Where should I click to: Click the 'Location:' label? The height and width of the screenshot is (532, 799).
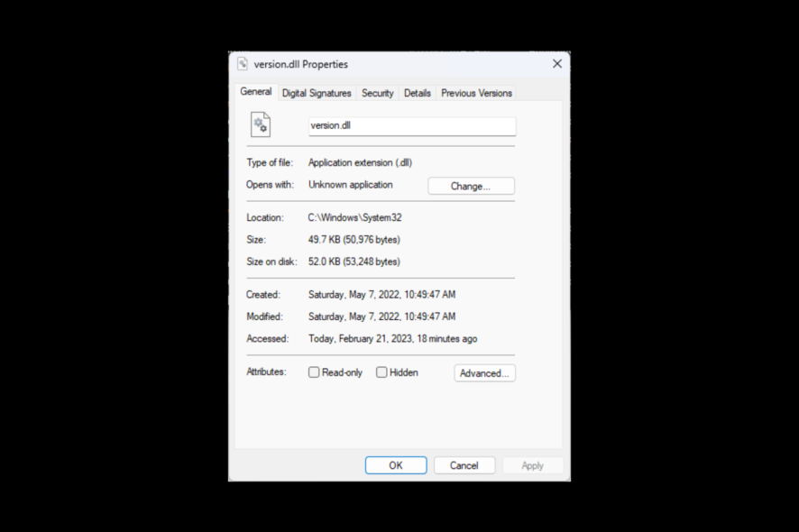[265, 217]
